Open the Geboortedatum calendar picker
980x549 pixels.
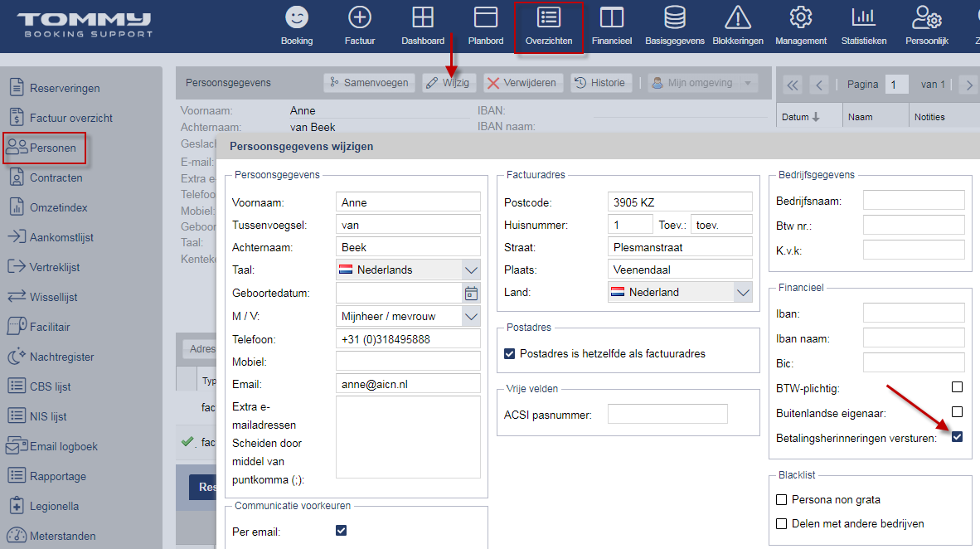point(471,293)
